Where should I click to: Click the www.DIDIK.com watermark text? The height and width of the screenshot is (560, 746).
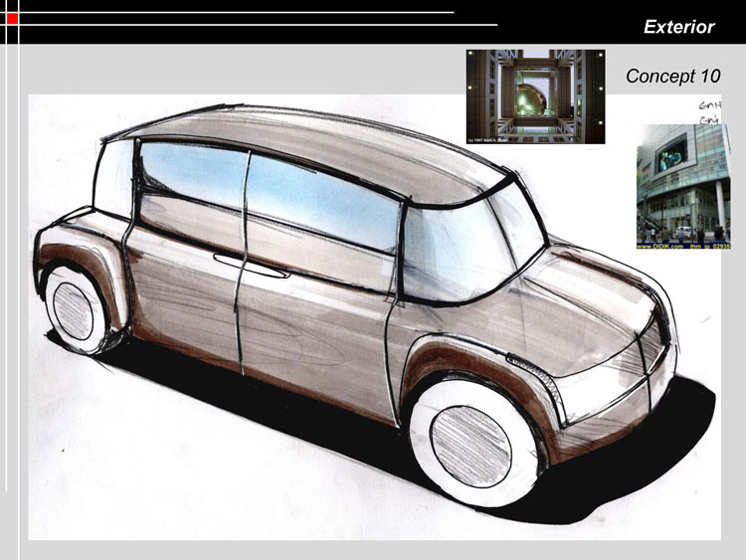point(659,246)
